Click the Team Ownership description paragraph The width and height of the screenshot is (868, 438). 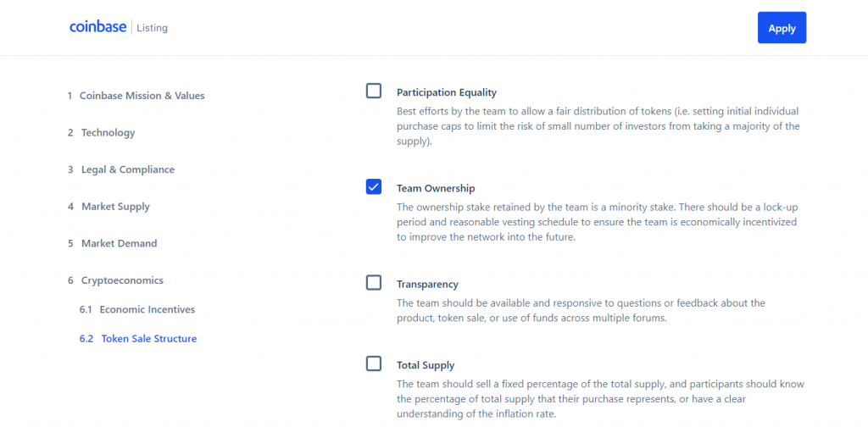pyautogui.click(x=597, y=222)
